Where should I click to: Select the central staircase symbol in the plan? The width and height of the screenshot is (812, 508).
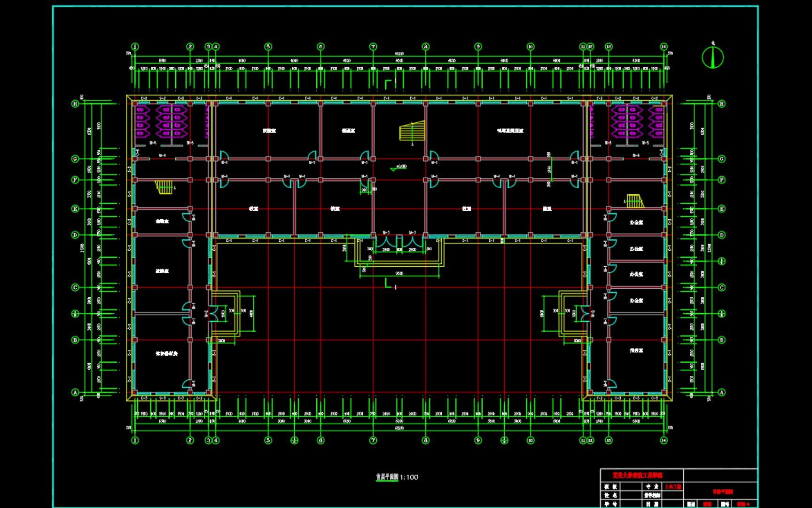click(412, 131)
